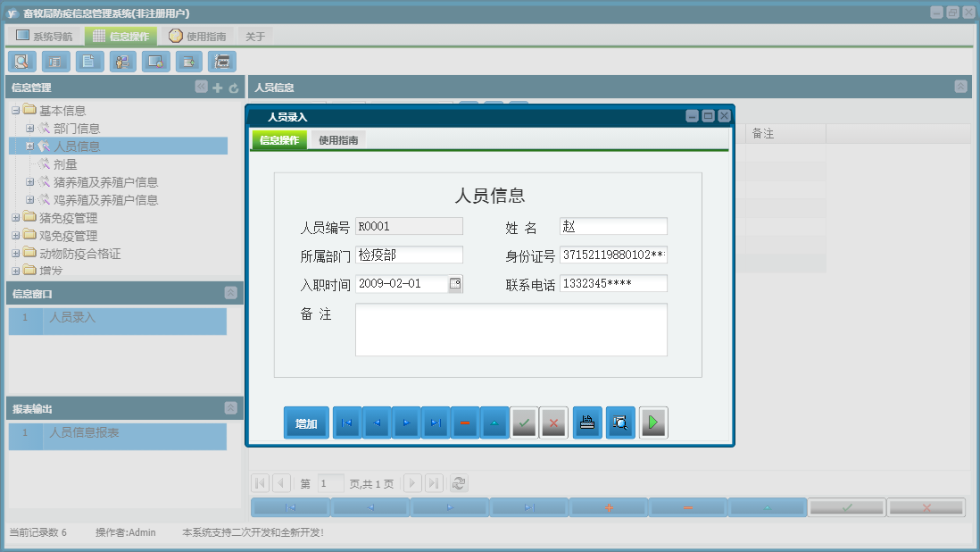Open the new document toolbar icon
Screen dimensions: 980x552
pyautogui.click(x=88, y=62)
